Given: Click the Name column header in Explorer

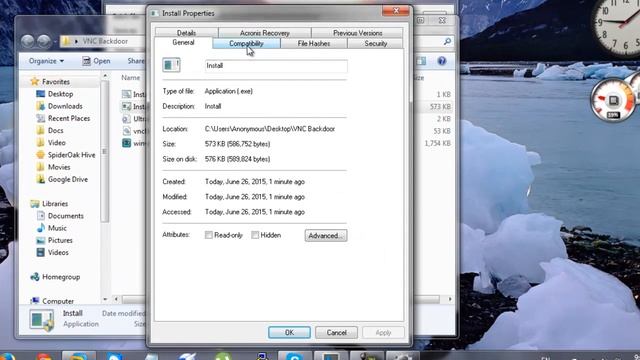Looking at the screenshot, I should click(131, 78).
